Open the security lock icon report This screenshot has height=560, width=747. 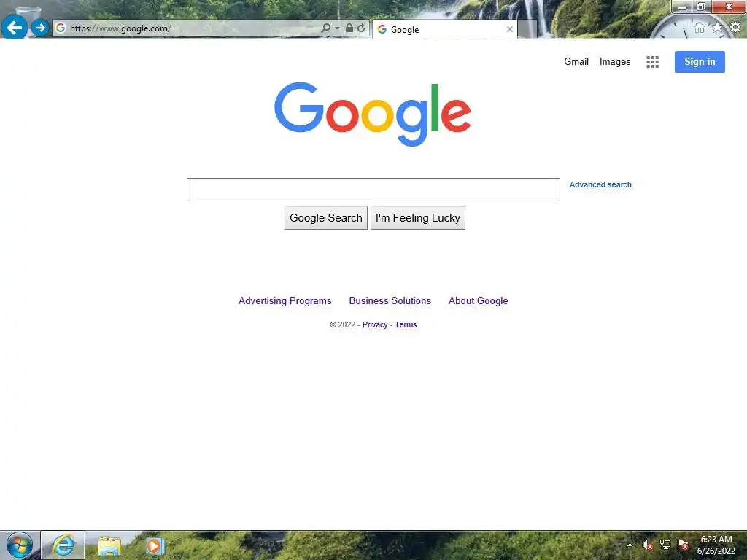349,28
